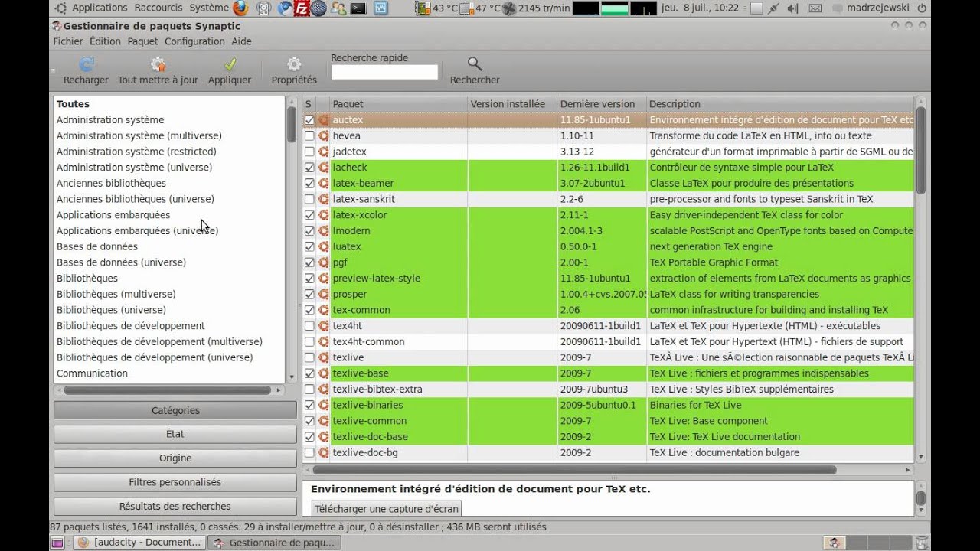Launch Firefox from top panel
980x551 pixels.
tap(241, 8)
